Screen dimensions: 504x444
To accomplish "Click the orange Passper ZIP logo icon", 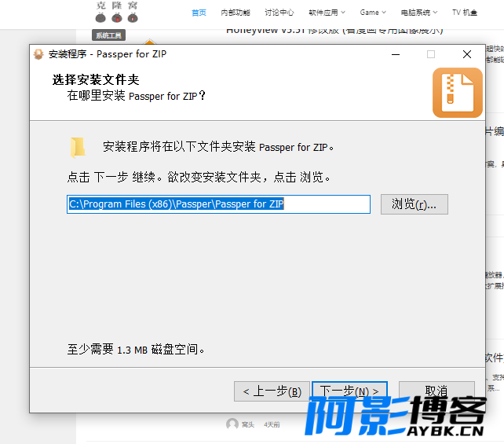I will 458,93.
